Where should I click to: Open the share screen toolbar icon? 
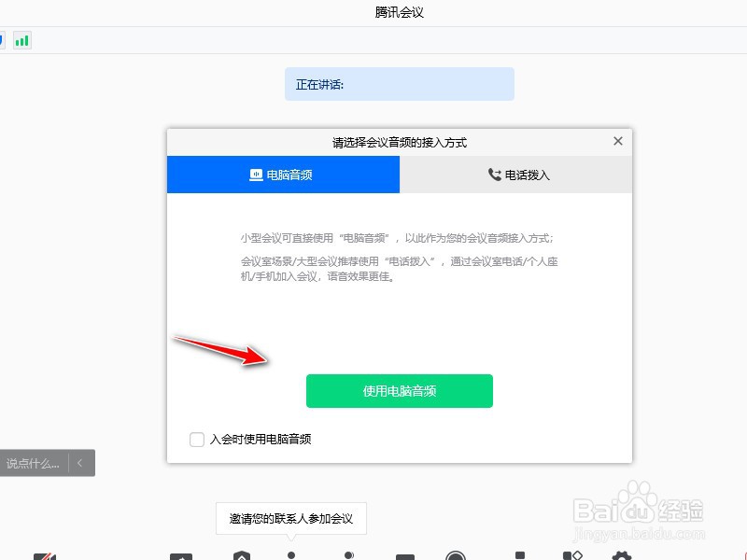click(181, 556)
